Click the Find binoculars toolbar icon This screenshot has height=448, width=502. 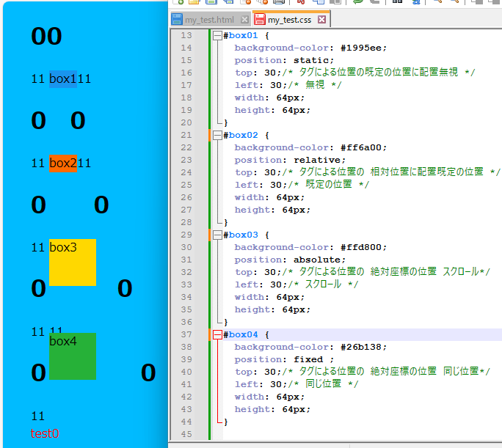pos(397,1)
